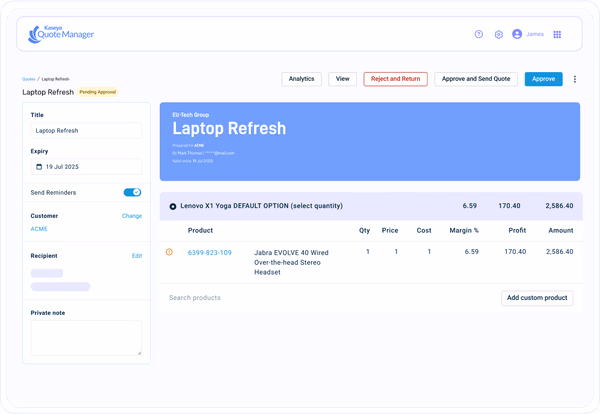Viewport: 600px width, 414px height.
Task: Open the apps grid icon
Action: 557,34
